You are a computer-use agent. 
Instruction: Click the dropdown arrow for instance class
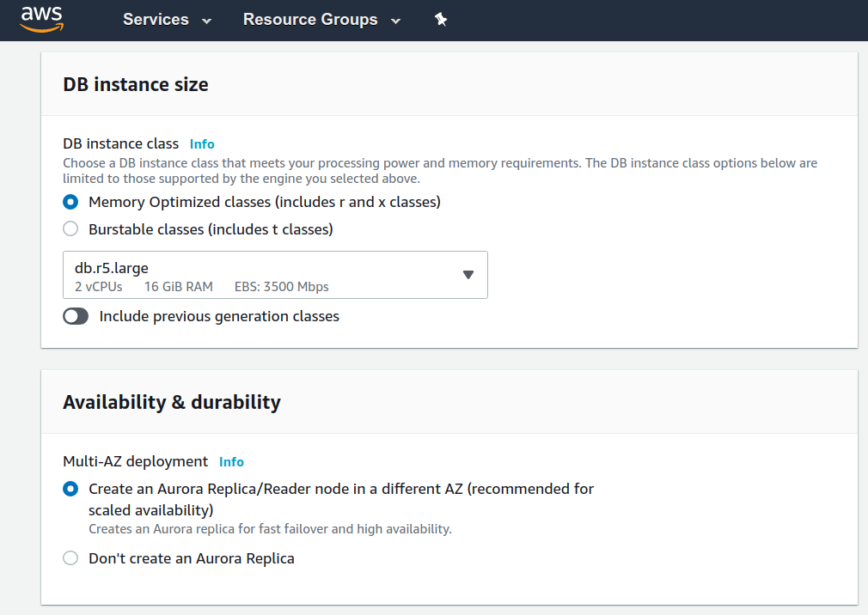468,275
